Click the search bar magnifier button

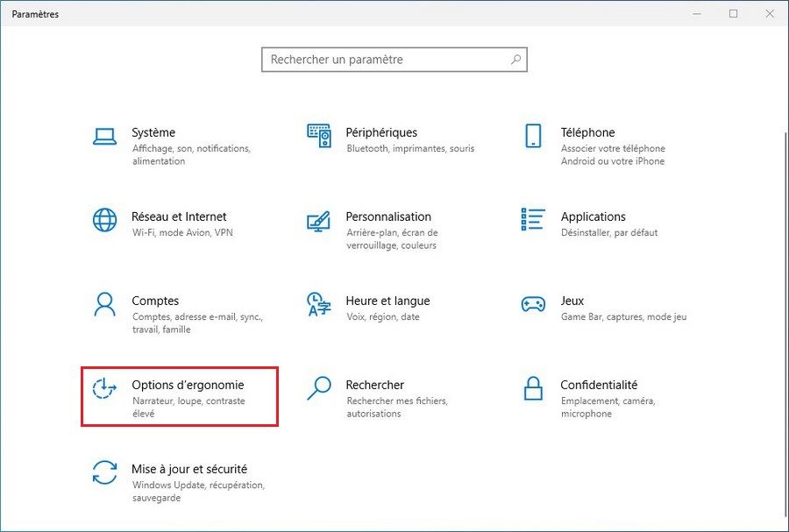tap(515, 59)
